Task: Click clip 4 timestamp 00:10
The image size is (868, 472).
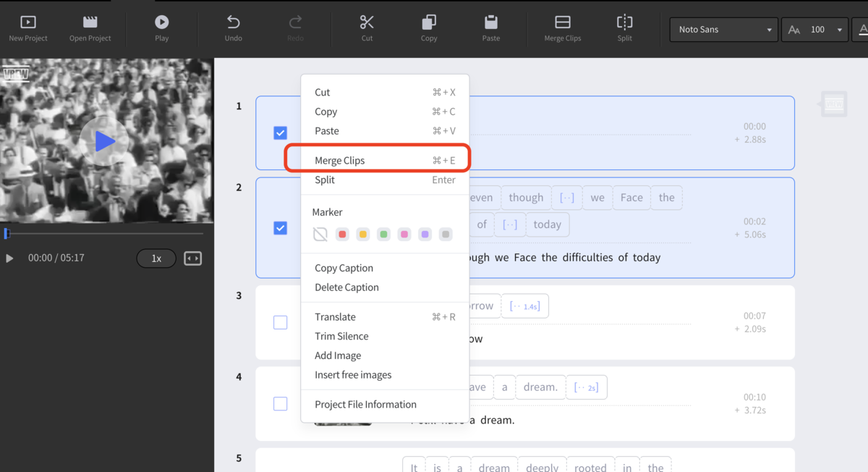Action: [754, 397]
